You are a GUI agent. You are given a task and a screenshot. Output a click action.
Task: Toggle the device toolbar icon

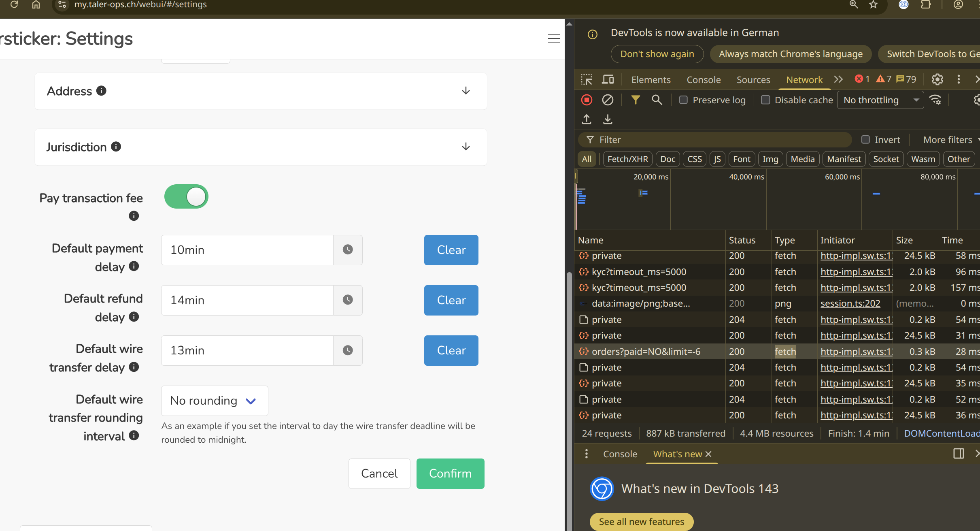(608, 79)
